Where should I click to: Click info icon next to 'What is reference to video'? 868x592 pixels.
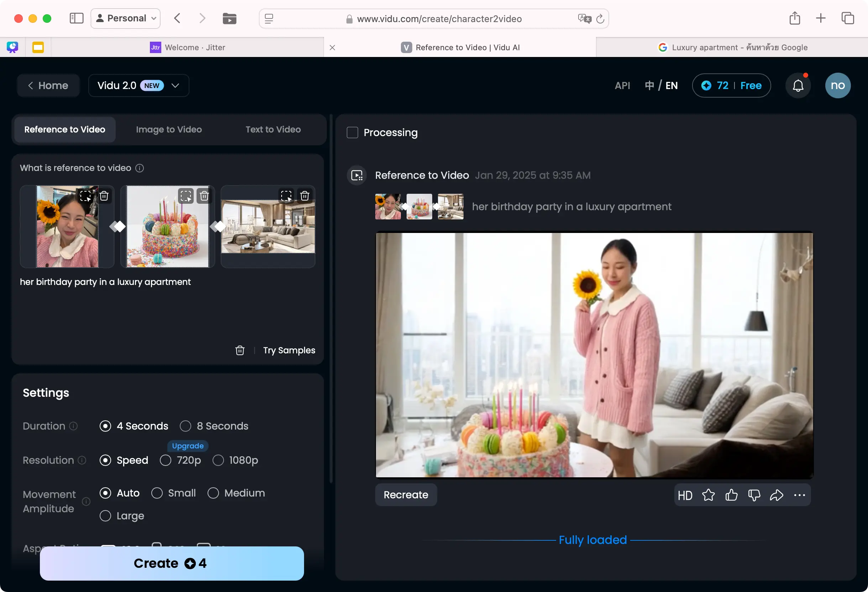click(140, 168)
